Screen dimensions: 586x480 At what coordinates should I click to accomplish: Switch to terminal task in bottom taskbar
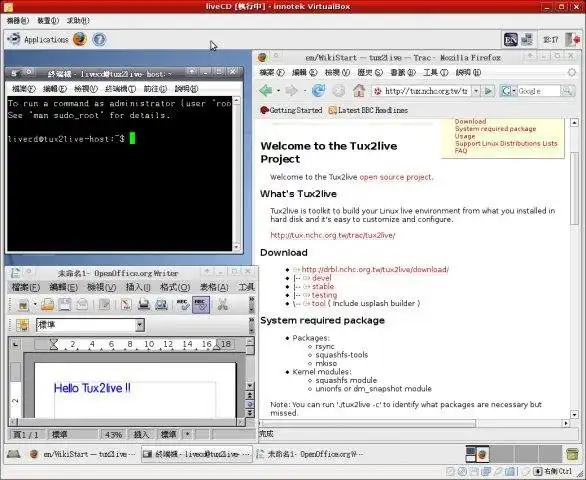pos(197,454)
